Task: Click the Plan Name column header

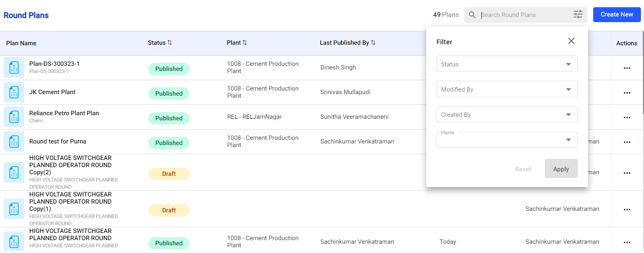Action: coord(21,43)
